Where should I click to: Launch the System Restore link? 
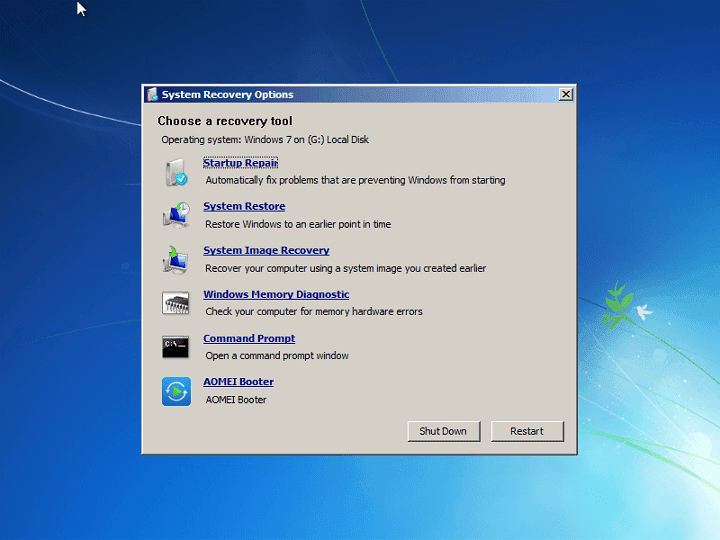[244, 207]
